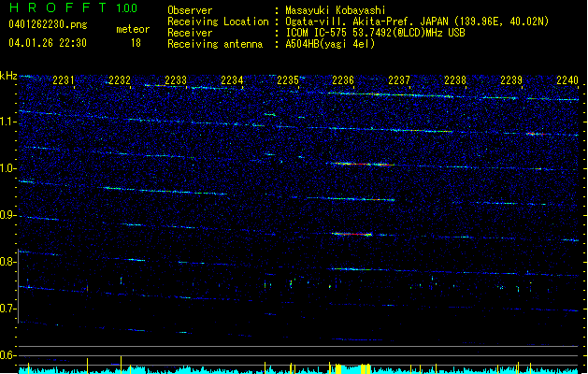
Task: Click the HROFFT 1.0.0 title text
Action: pos(73,7)
